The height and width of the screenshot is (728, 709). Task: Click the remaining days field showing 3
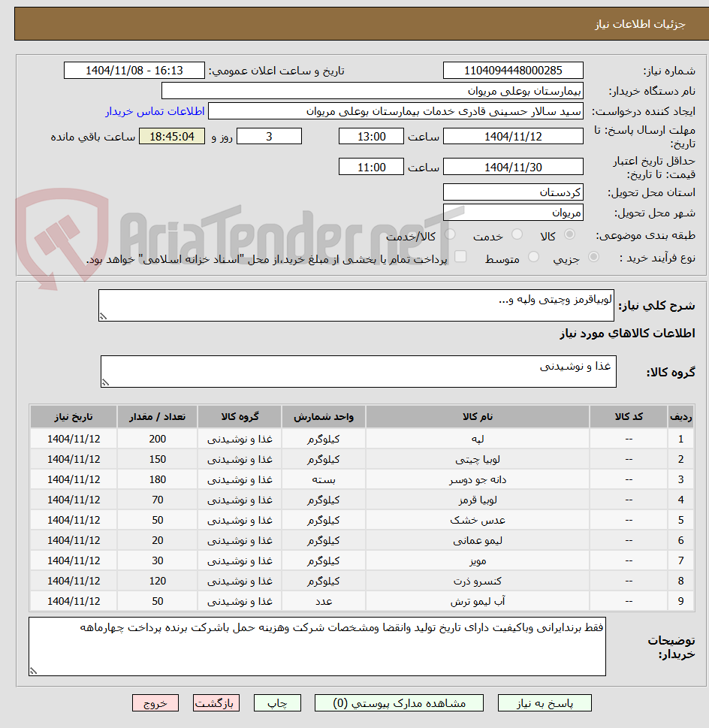[x=269, y=137]
